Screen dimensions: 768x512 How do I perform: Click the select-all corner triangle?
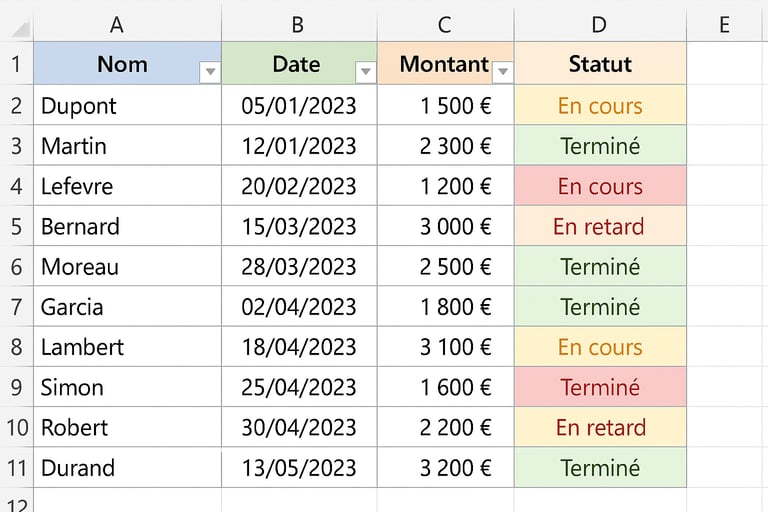click(21, 28)
